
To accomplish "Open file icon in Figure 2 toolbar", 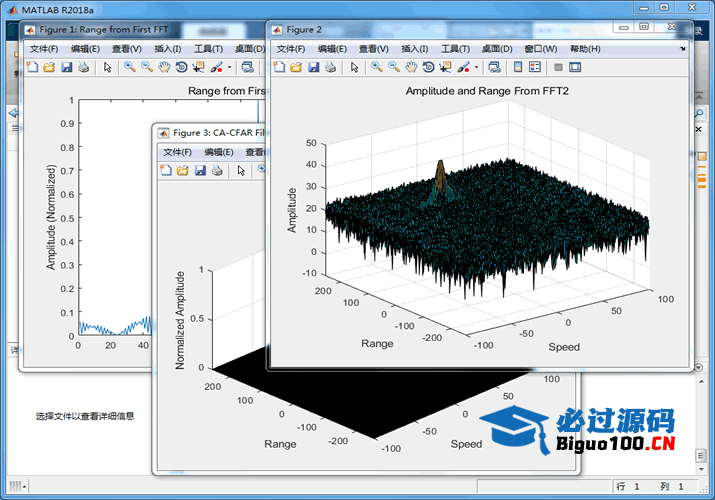I will point(296,67).
